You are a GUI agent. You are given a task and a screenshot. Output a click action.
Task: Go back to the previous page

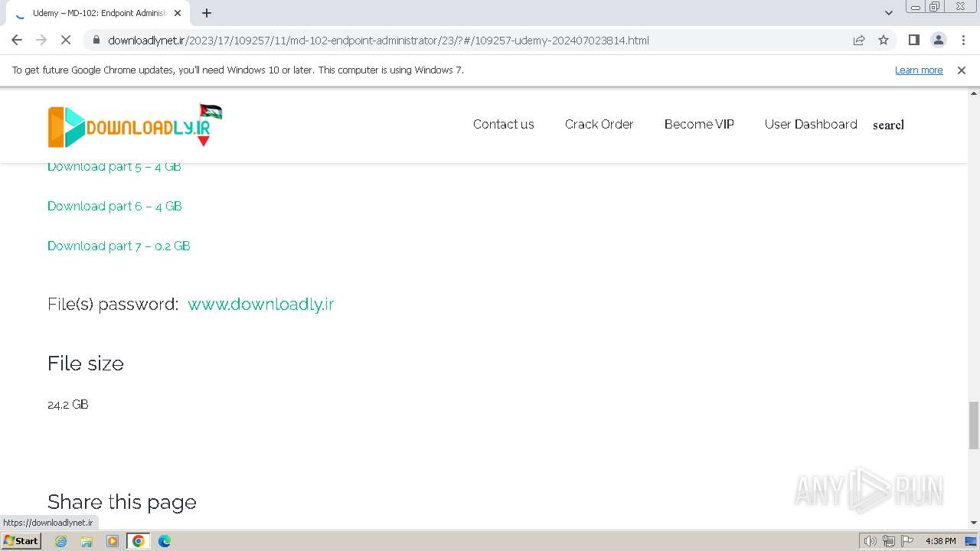17,40
